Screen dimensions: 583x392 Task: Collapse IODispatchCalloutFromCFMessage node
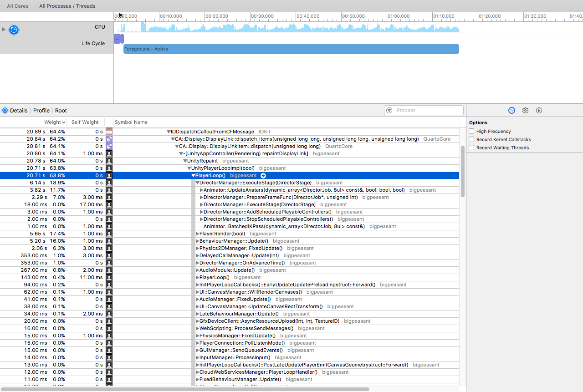169,132
